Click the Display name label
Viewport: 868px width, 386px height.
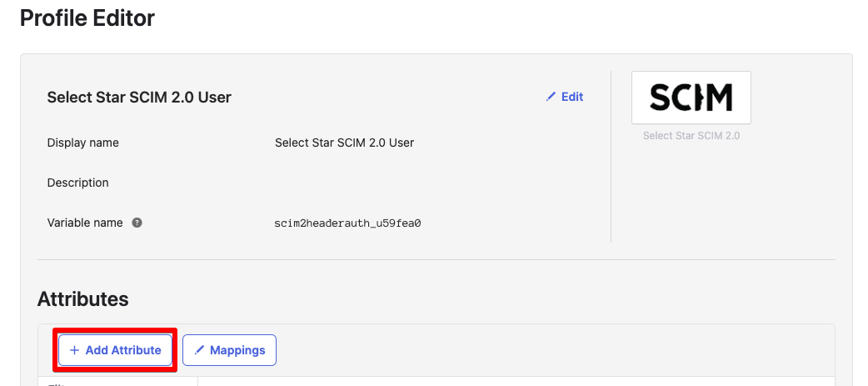pos(82,143)
